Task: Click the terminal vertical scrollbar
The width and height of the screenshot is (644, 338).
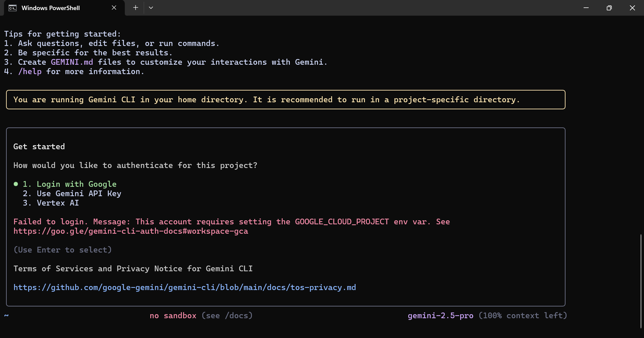Action: (641, 281)
